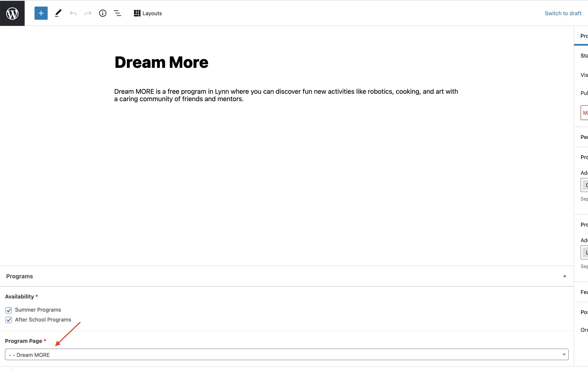588x370 pixels.
Task: Click the Dream MORE description paragraph
Action: pos(286,95)
